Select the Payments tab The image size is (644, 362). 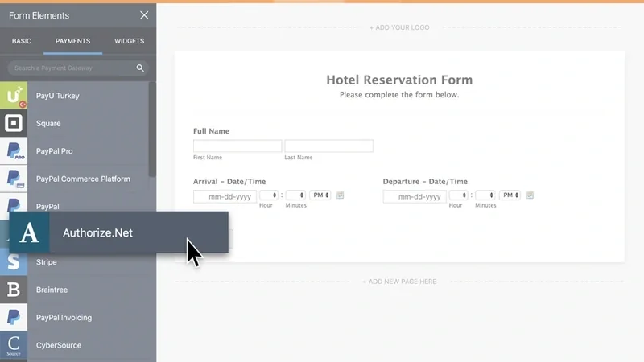[72, 41]
